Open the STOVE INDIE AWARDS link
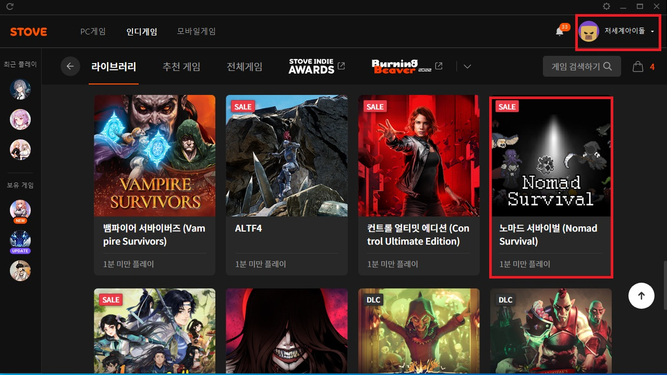 click(x=316, y=66)
